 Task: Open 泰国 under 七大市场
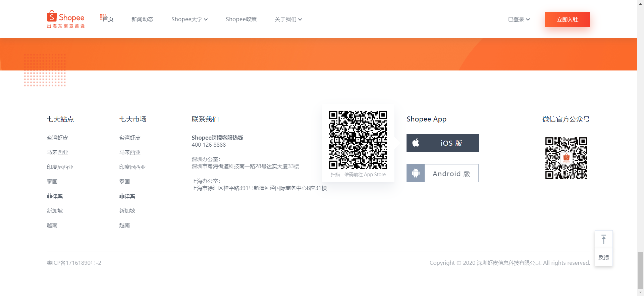(124, 182)
